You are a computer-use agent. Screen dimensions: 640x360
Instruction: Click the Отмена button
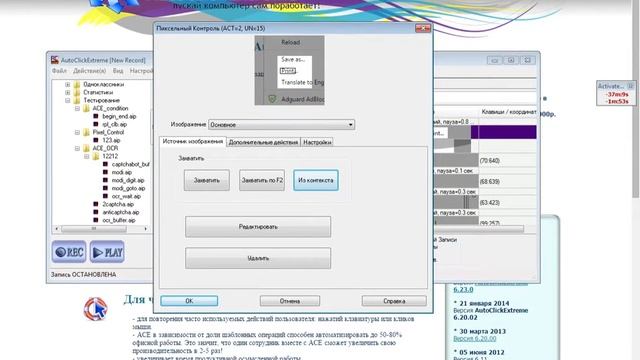(x=290, y=301)
